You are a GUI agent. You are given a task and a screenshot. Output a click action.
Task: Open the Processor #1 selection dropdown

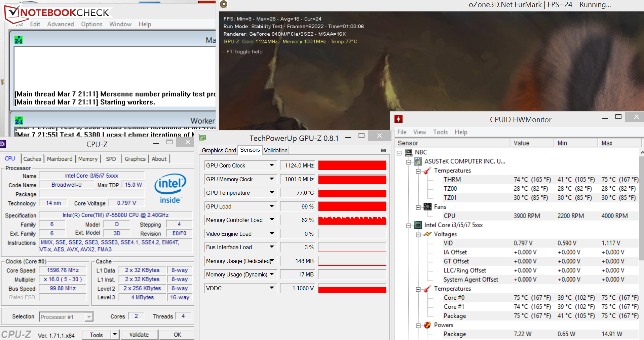tap(89, 317)
